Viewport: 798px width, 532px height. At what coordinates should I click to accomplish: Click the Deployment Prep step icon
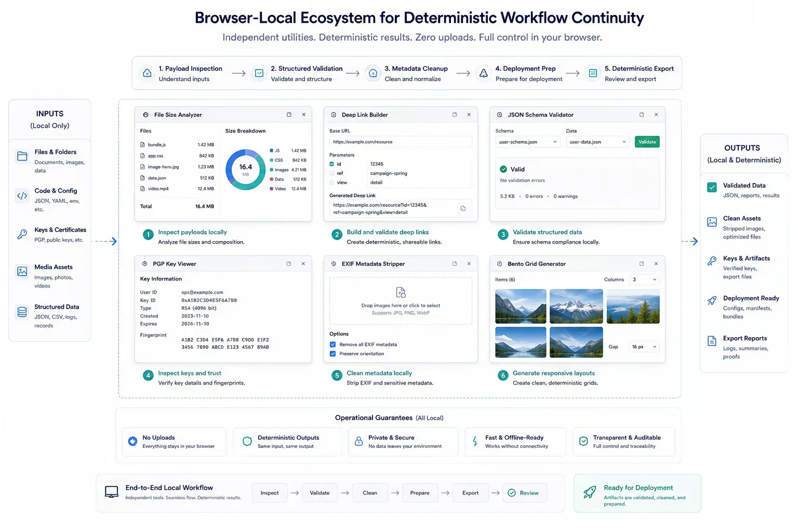[x=484, y=73]
